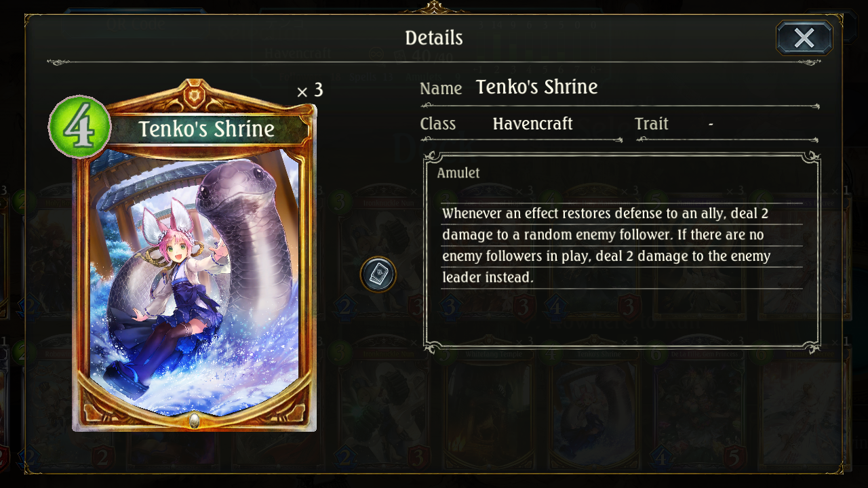Click the Details header title
Viewport: 868px width, 488px height.
434,38
